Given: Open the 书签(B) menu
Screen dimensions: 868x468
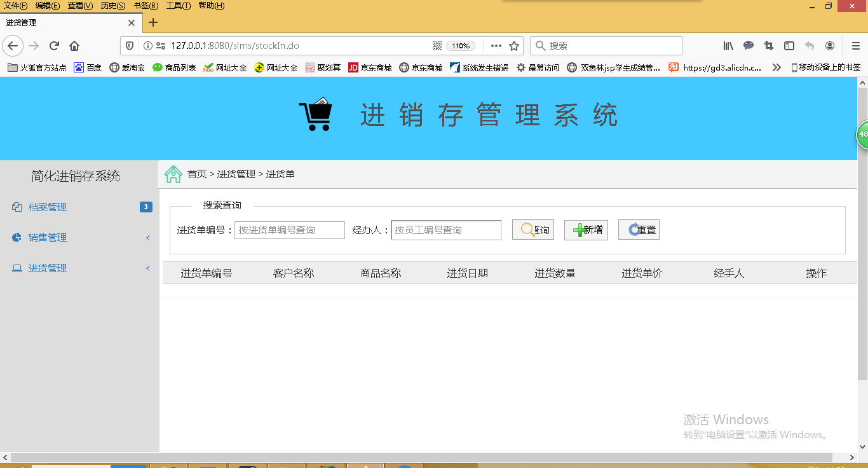Looking at the screenshot, I should point(146,6).
